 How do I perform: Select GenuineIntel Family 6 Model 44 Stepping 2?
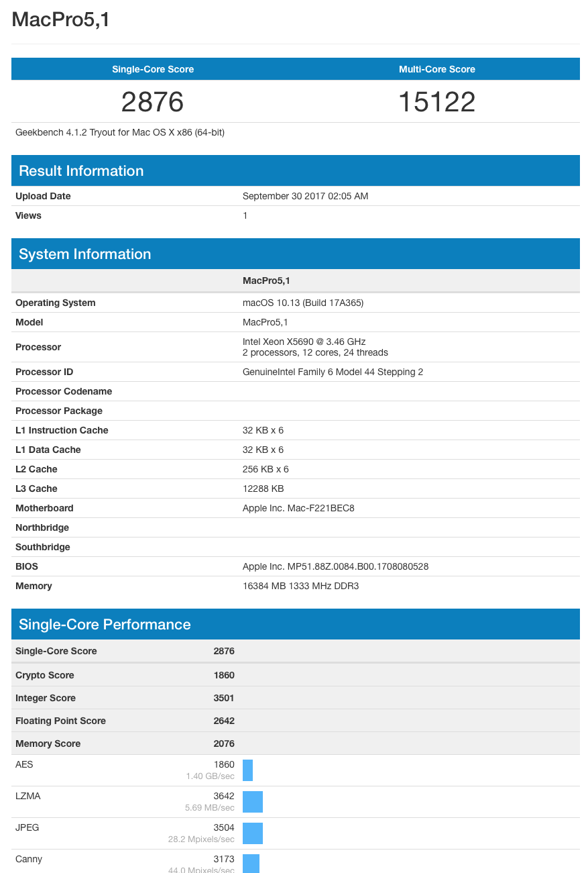coord(333,372)
